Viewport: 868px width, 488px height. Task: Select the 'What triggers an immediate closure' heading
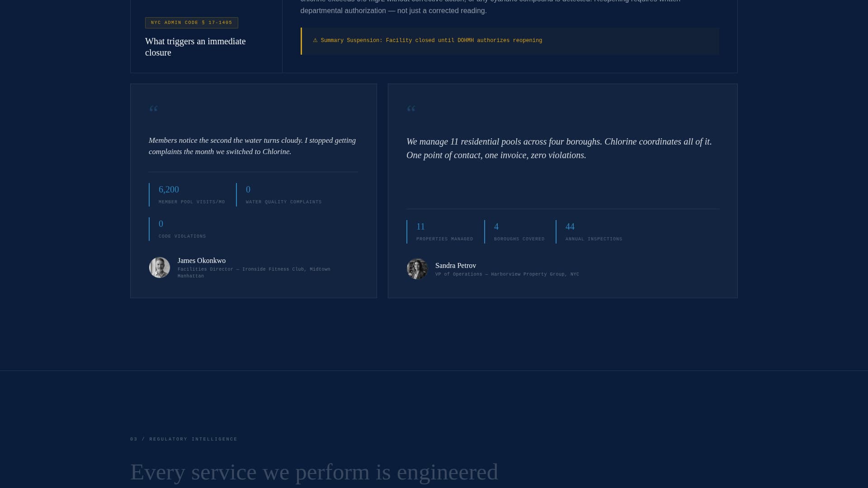pos(195,47)
